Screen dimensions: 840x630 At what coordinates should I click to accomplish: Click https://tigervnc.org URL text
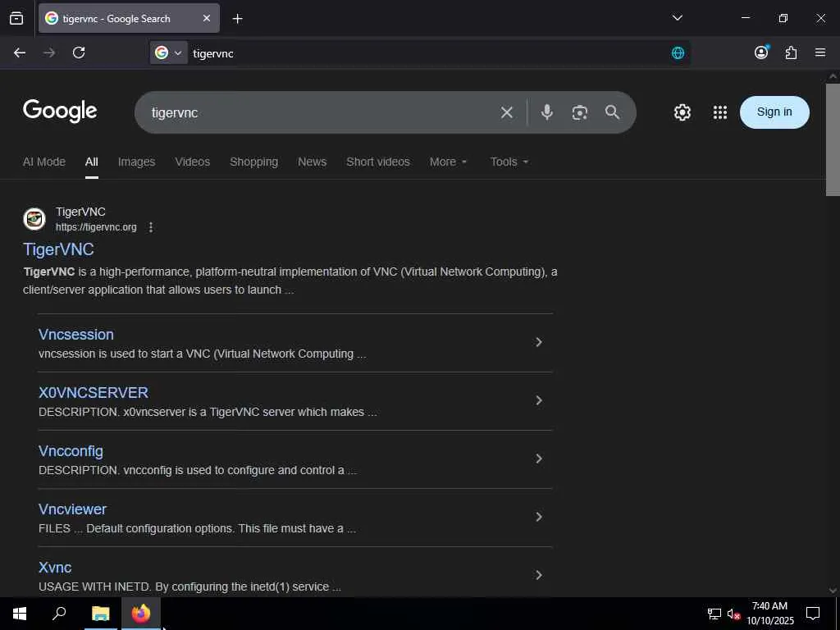click(96, 227)
